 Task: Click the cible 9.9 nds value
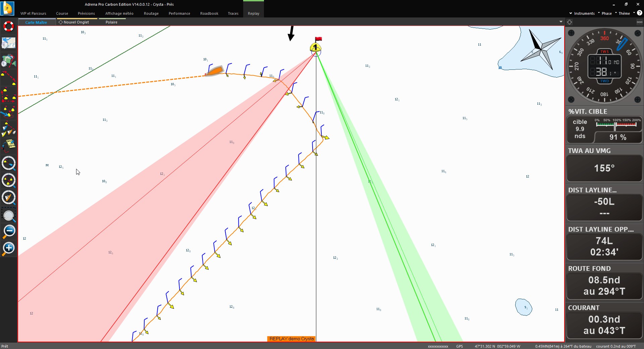[x=580, y=129]
